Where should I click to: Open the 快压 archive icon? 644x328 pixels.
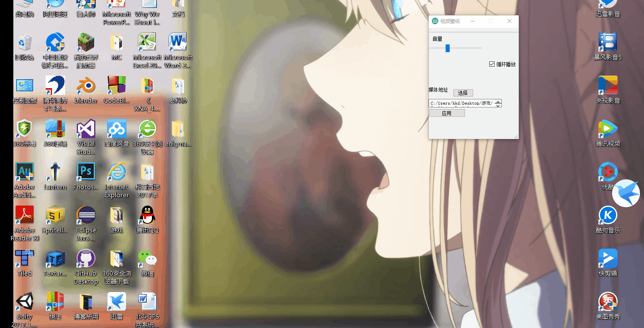pyautogui.click(x=55, y=301)
